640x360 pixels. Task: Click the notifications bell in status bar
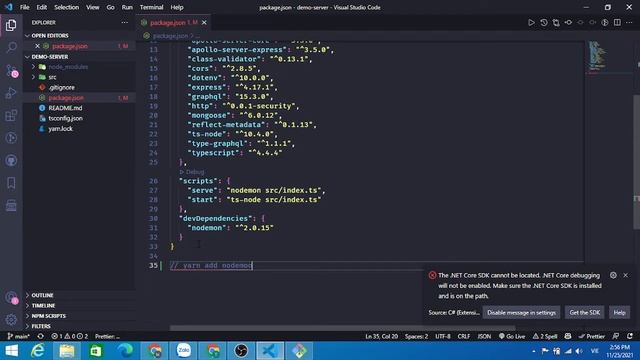630,336
